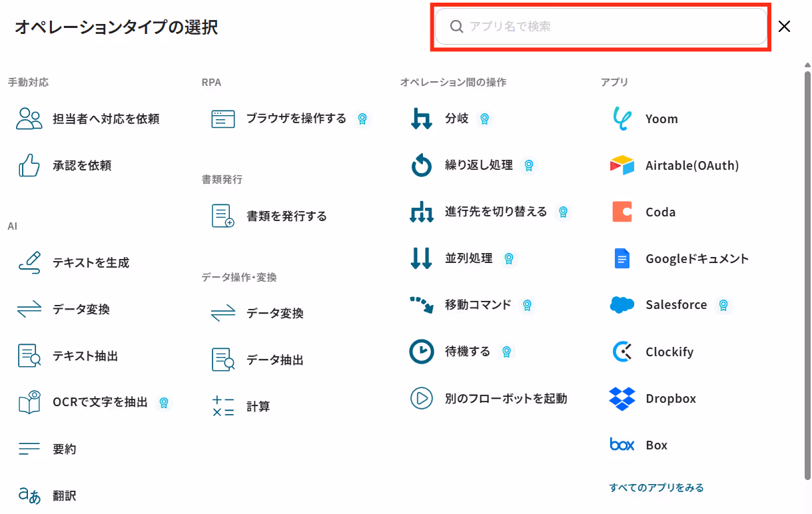Viewport: 812px width, 514px height.
Task: Click the book-eye icon for OCRで文字を抽出
Action: [29, 402]
